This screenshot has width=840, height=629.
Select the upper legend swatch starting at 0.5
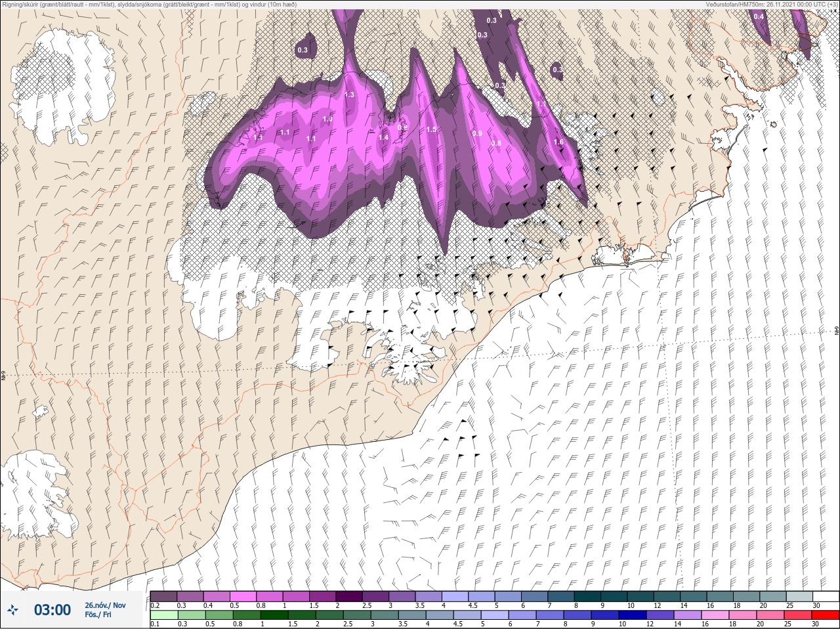click(243, 596)
